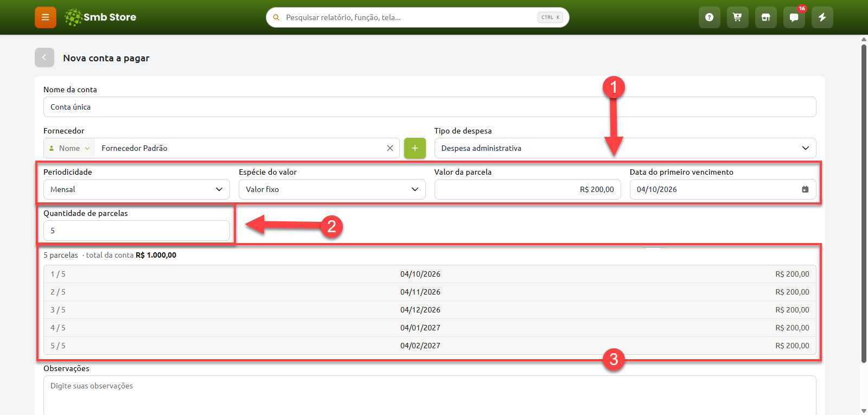Click the total R$ 1.000,00 text
Viewport: 868px width, 415px height.
156,255
